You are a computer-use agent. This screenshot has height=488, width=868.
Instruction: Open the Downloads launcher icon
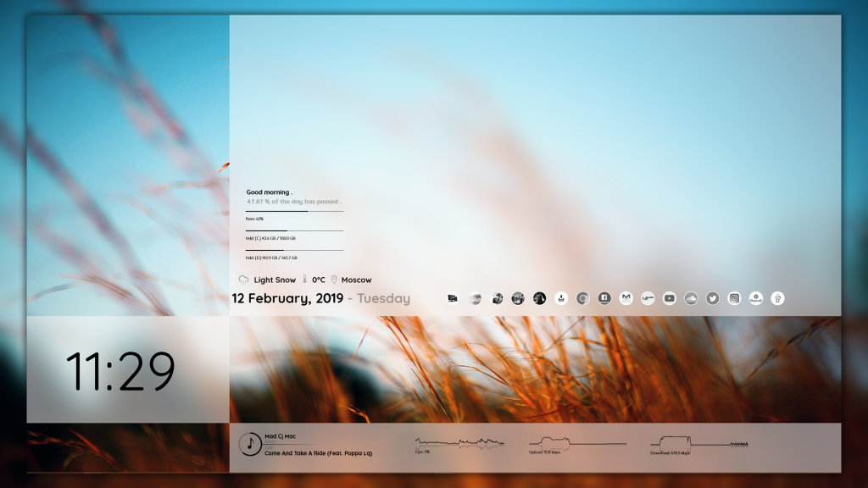tap(561, 298)
